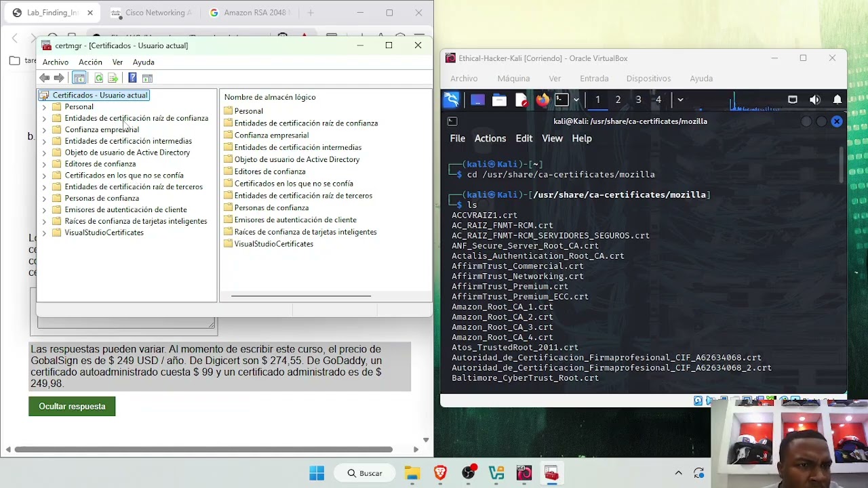Toggle the action pane icon in certmgr toolbar
This screenshot has width=868, height=488.
(147, 78)
